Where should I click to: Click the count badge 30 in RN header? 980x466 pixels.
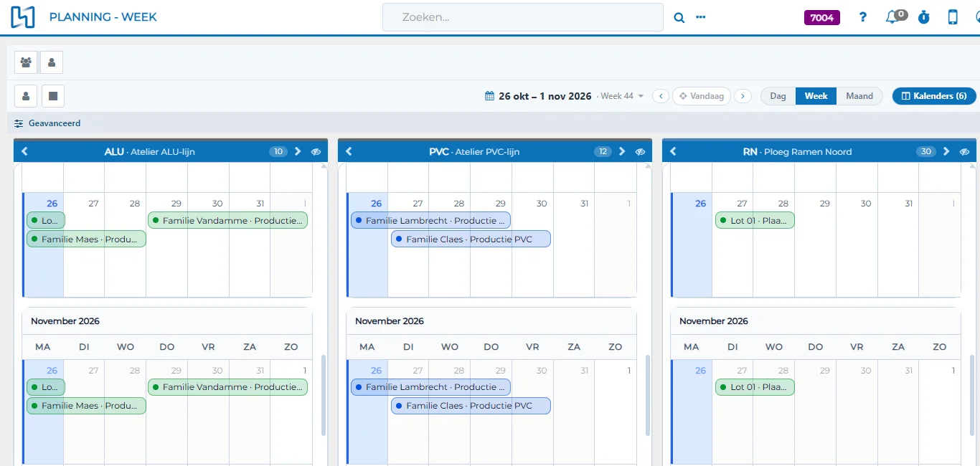[x=926, y=152]
